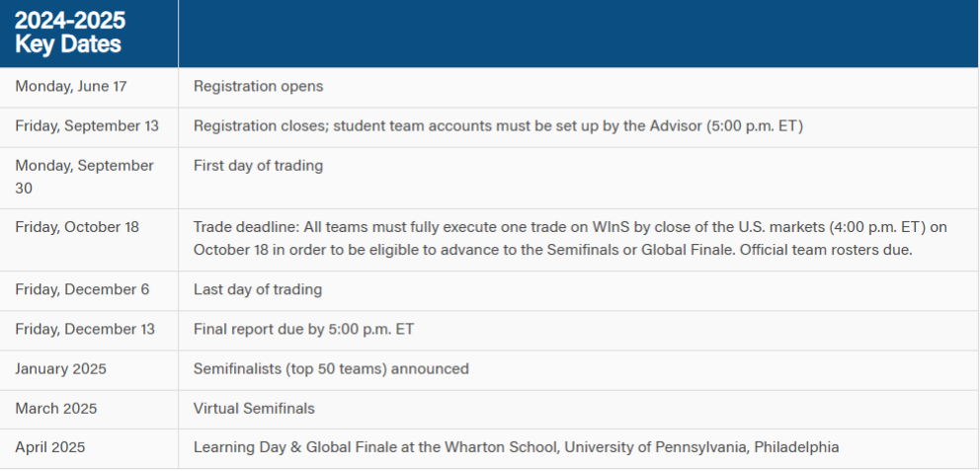Image resolution: width=980 pixels, height=471 pixels.
Task: Click the "Final report due" description
Action: tap(303, 330)
